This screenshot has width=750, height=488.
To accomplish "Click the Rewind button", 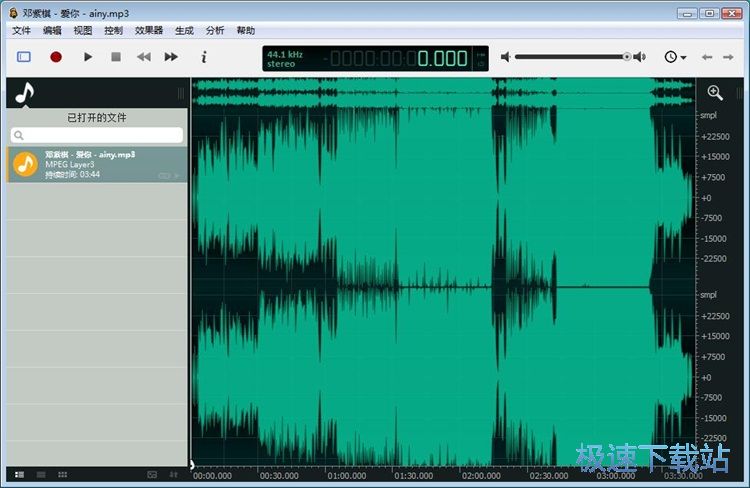I will coord(144,57).
